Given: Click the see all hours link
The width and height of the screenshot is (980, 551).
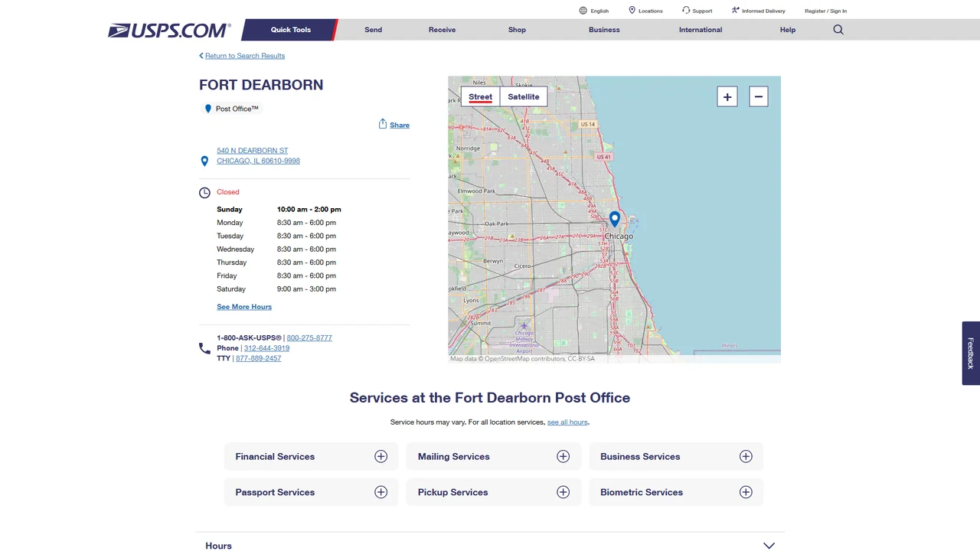Looking at the screenshot, I should click(567, 422).
